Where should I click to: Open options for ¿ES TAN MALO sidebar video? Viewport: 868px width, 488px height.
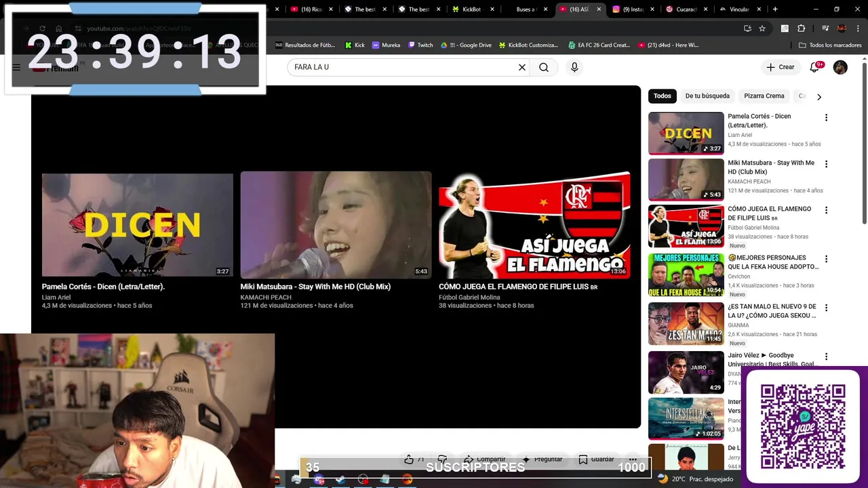(x=826, y=308)
